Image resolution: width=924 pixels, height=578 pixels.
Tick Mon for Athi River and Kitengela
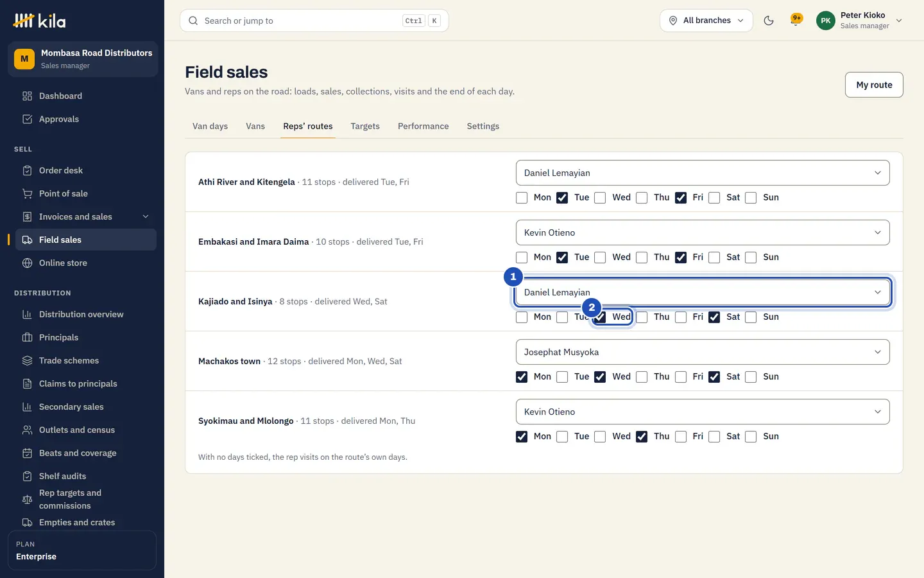pyautogui.click(x=522, y=198)
